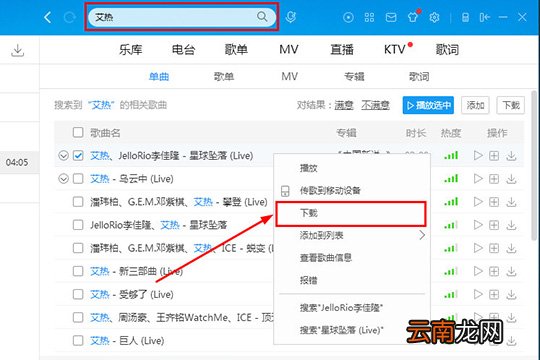Click the mobile device icon in title bar
540x360 pixels.
(465, 17)
